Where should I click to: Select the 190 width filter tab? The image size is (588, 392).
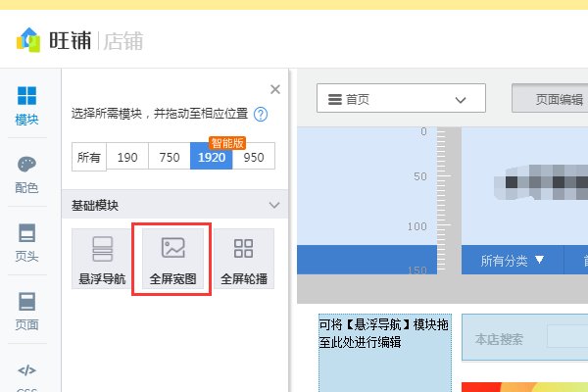pyautogui.click(x=127, y=157)
